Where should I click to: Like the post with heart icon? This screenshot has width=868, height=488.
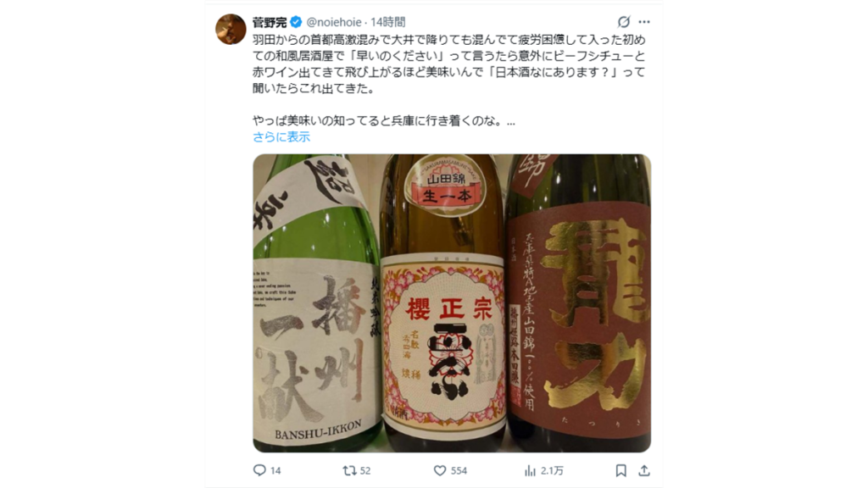(440, 470)
